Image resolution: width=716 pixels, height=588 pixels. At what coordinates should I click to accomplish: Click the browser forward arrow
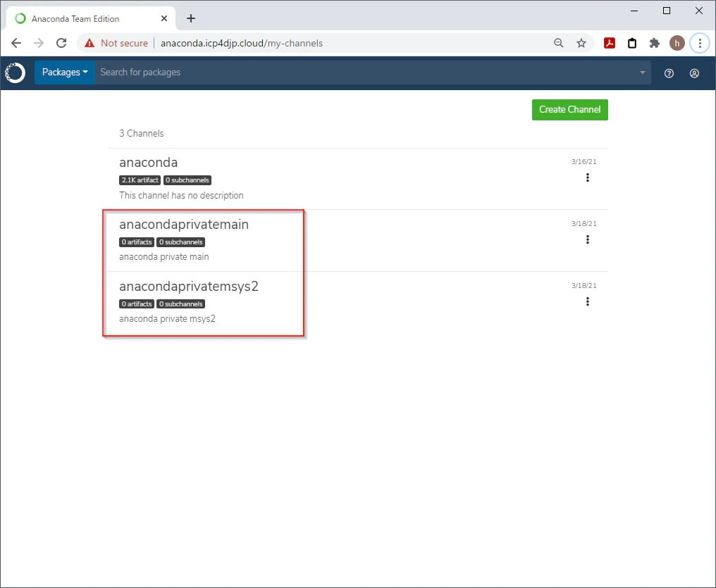tap(39, 44)
